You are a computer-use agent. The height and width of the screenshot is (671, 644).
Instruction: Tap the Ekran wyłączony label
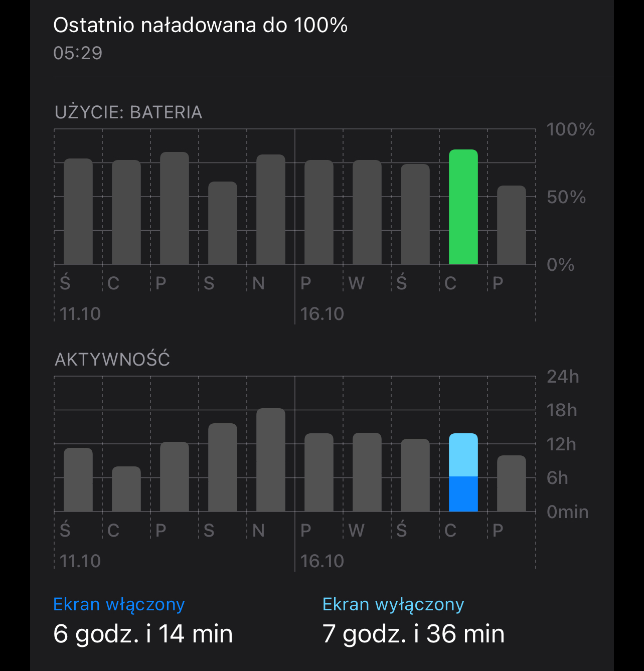pyautogui.click(x=393, y=605)
